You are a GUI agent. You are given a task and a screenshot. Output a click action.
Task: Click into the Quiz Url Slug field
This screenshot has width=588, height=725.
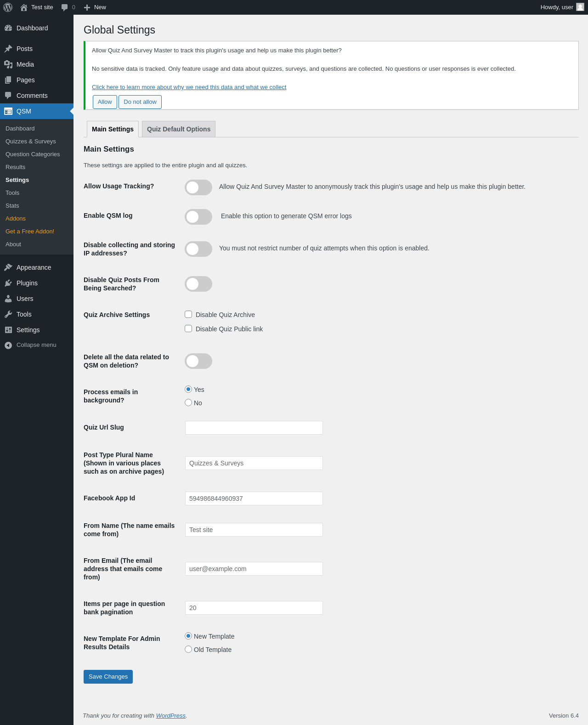pos(254,428)
